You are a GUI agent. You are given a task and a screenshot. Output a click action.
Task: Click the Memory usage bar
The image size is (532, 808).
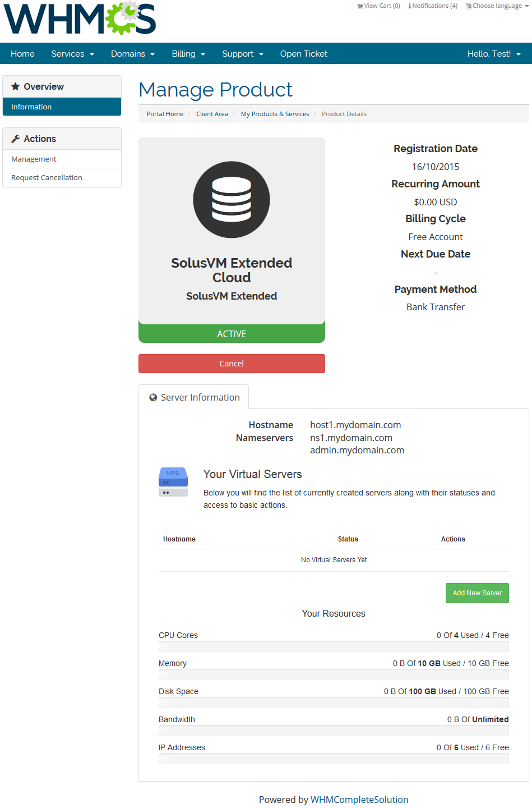tap(334, 674)
